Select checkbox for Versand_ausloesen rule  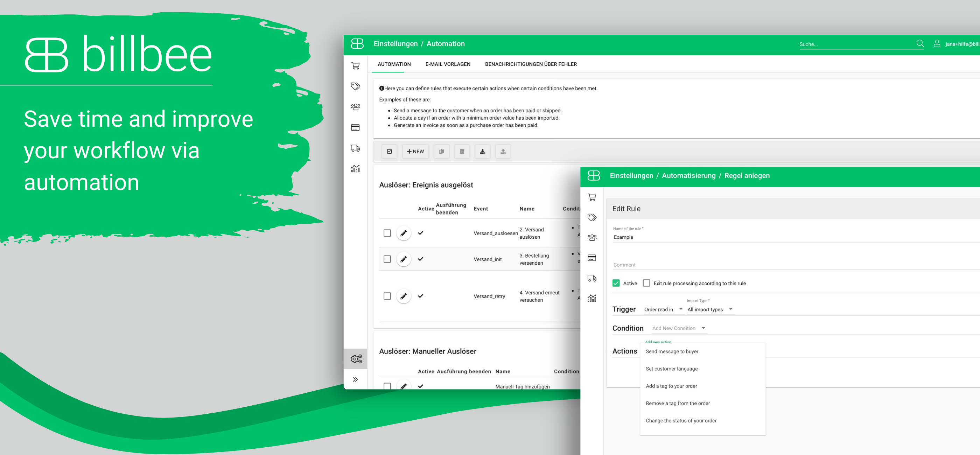(387, 233)
